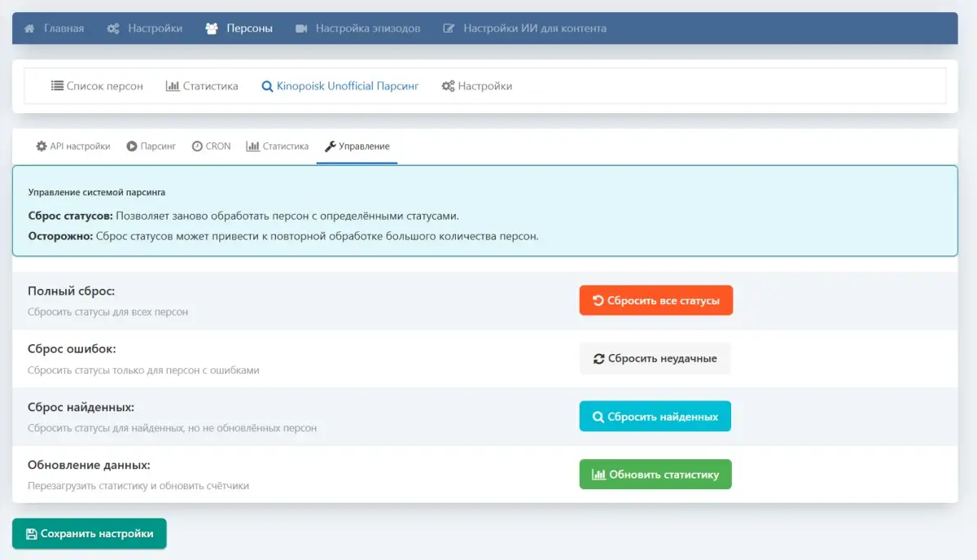Viewport: 977px width, 560px height.
Task: Open the API настройки tab
Action: 73,147
